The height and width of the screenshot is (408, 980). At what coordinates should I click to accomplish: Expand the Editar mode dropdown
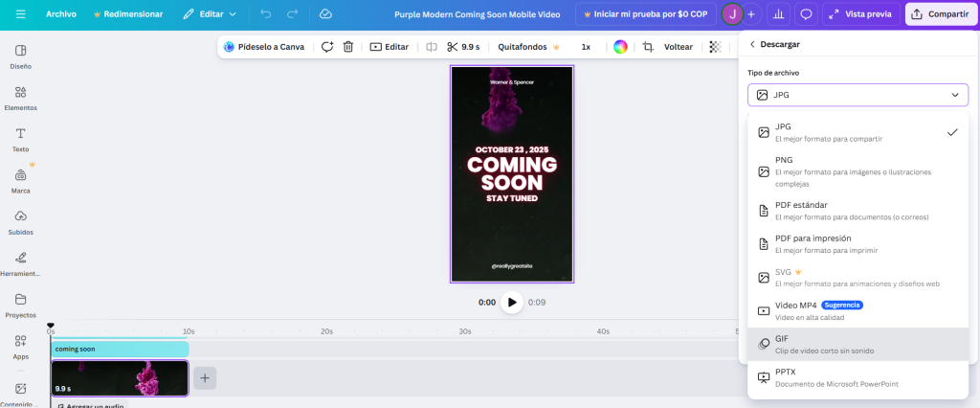point(210,14)
